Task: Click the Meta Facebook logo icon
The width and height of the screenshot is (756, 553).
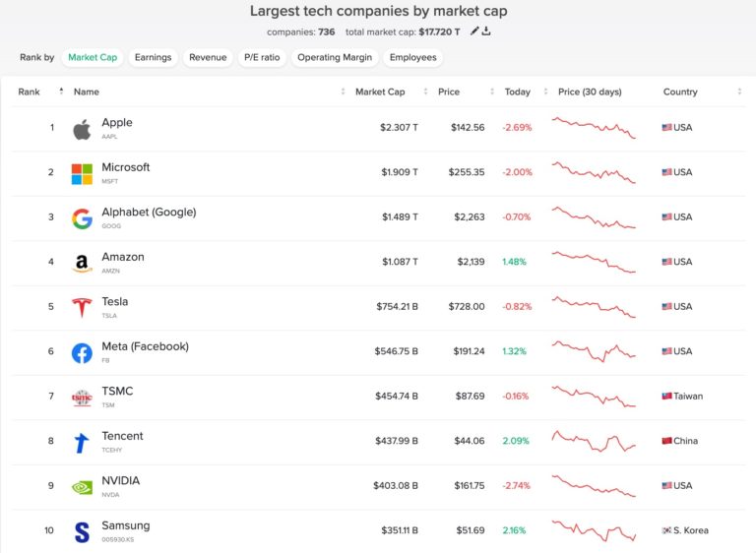Action: tap(82, 353)
